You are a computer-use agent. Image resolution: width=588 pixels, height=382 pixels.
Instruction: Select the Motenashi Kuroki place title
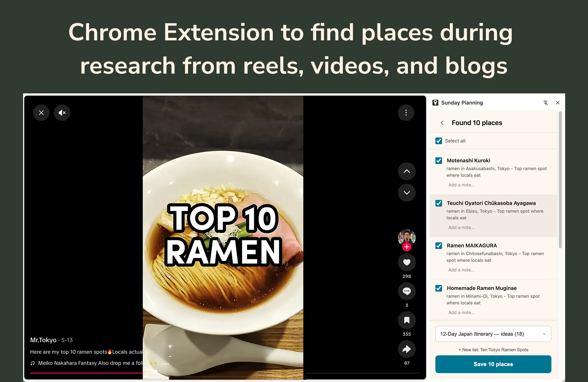pos(468,161)
